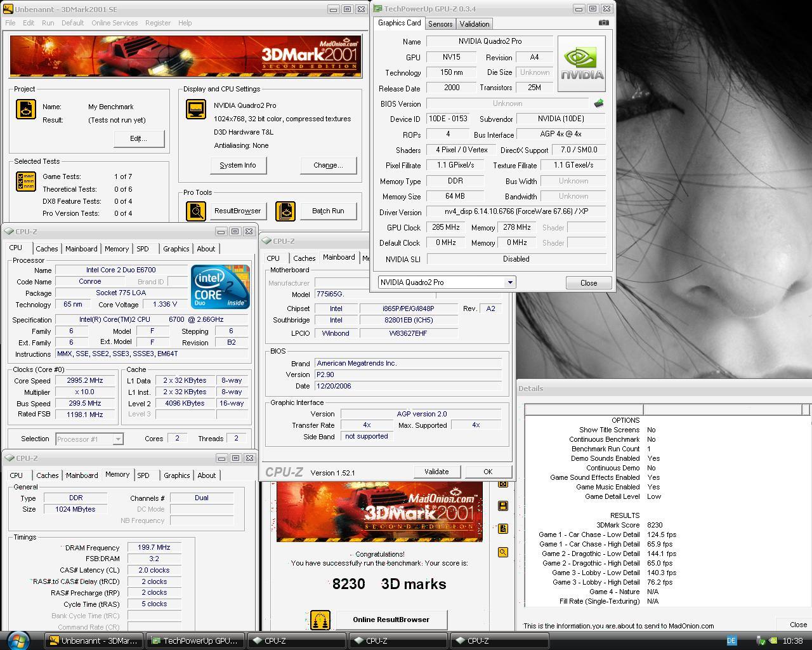Click the NVIDIA logo in GPU-Z
The width and height of the screenshot is (812, 650).
tap(581, 63)
